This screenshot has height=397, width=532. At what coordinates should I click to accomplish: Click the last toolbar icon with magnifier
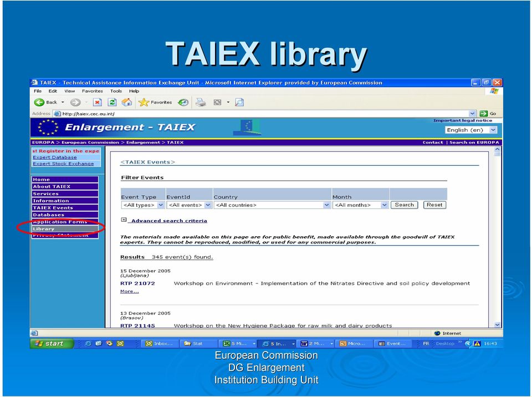pos(239,102)
